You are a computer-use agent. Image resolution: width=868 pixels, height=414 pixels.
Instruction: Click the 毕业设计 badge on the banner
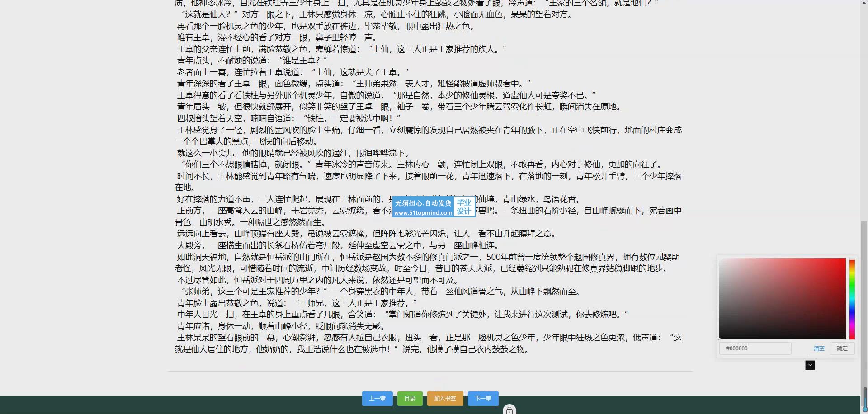coord(464,207)
